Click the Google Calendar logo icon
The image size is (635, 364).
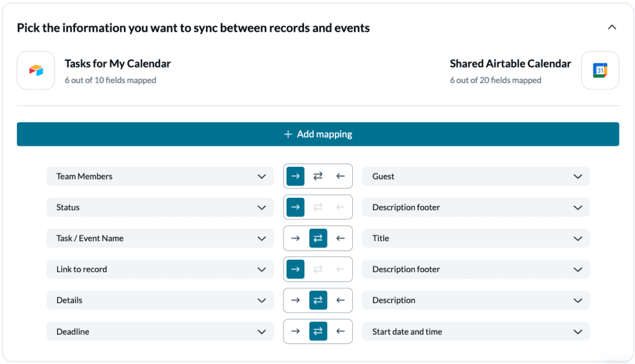click(x=600, y=71)
